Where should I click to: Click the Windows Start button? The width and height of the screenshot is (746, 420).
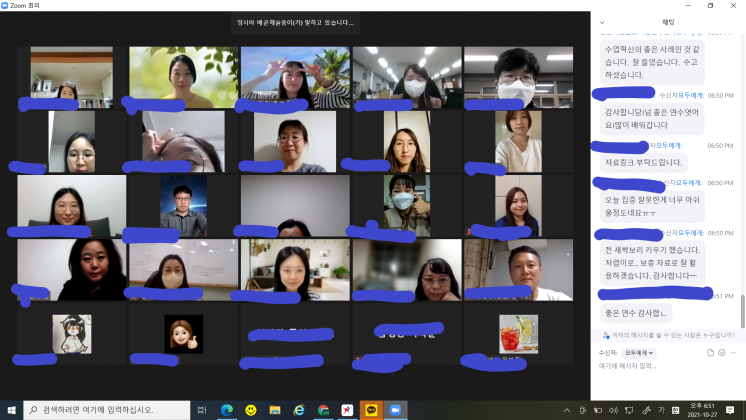pos(11,410)
